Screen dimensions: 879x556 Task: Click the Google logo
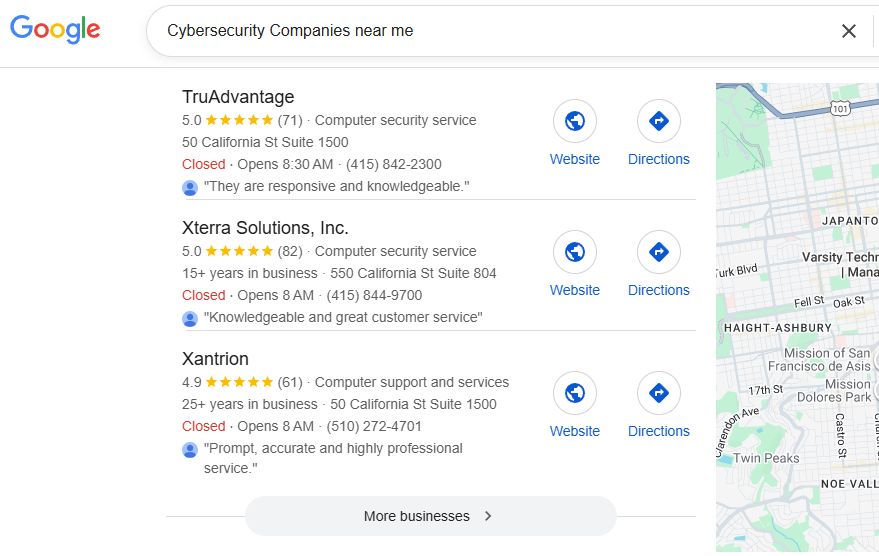tap(55, 30)
